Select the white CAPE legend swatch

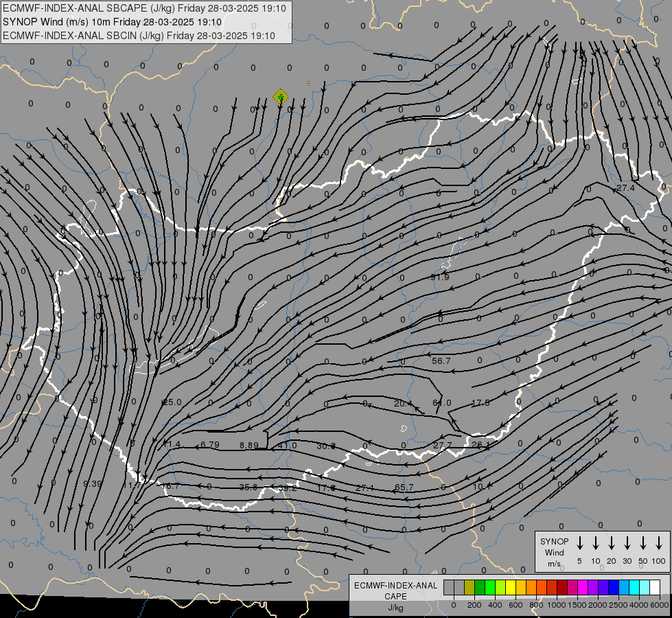655,587
